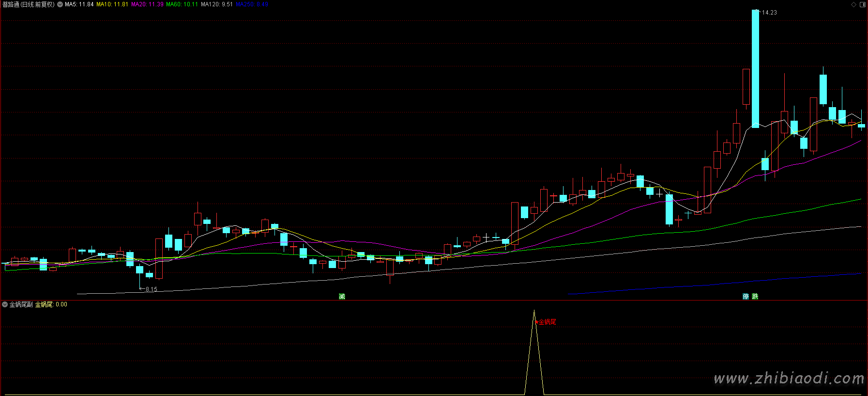Open the main chart indicator dropdown beside 普路通
The height and width of the screenshot is (396, 868).
(60, 4)
